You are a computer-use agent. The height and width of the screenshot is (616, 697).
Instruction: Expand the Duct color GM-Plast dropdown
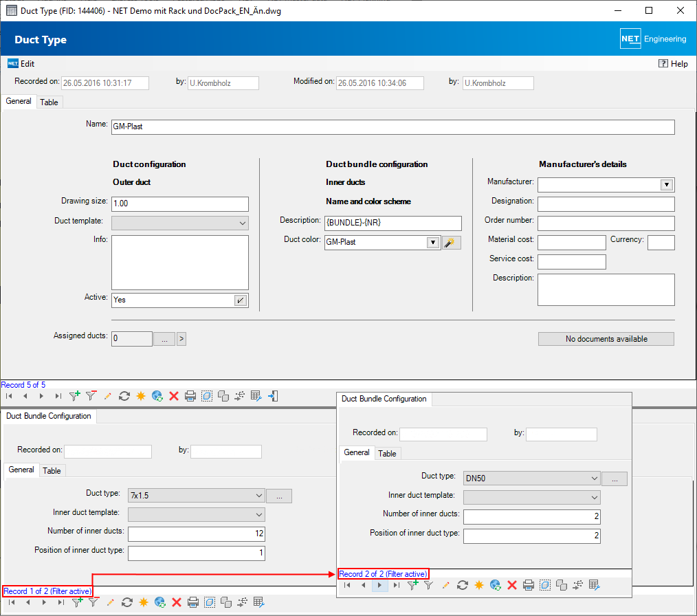click(432, 242)
